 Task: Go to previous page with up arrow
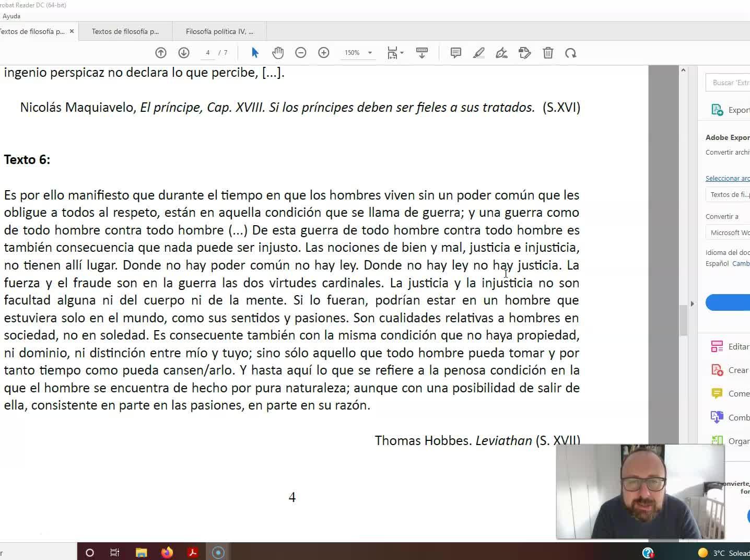pos(161,53)
